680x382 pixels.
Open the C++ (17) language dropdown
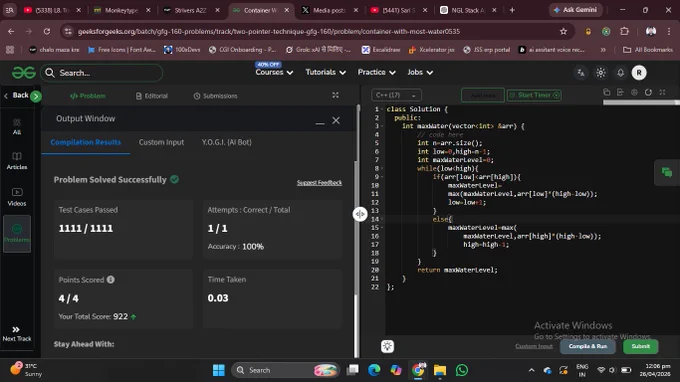(396, 95)
